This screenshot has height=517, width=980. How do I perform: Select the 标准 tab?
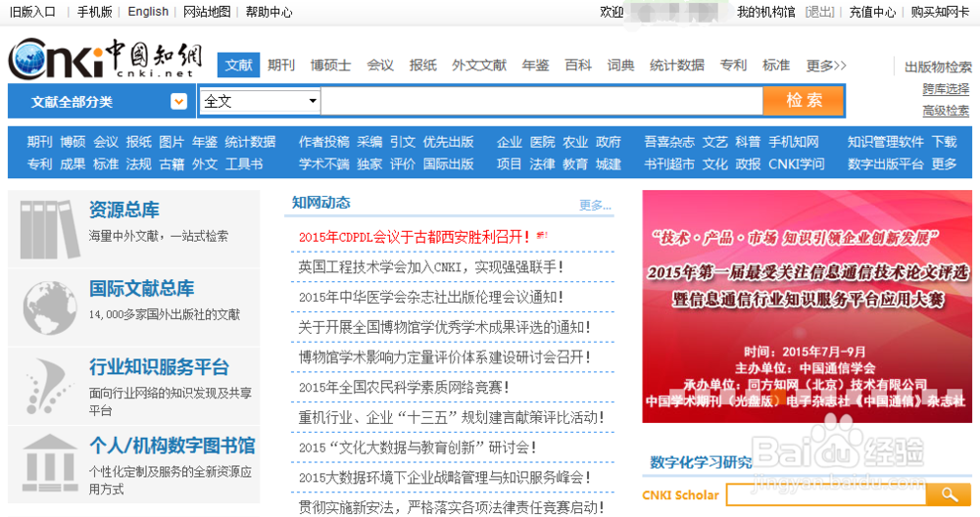(x=776, y=65)
